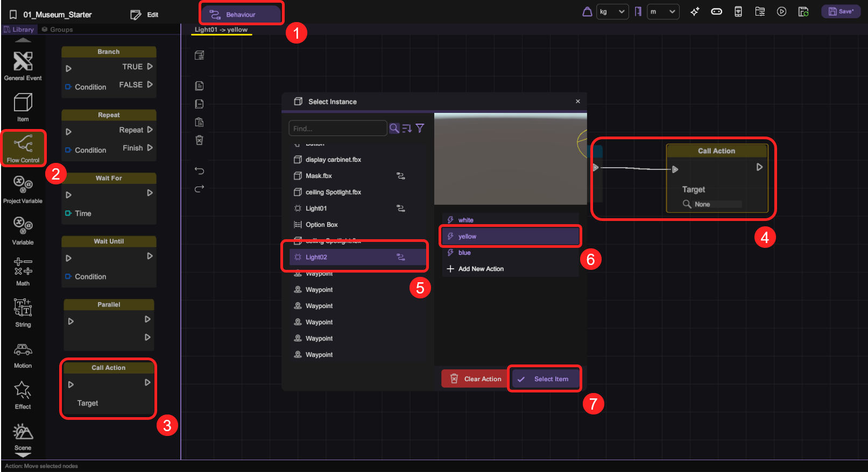The width and height of the screenshot is (868, 472).
Task: Select the General Event category icon
Action: (x=23, y=65)
